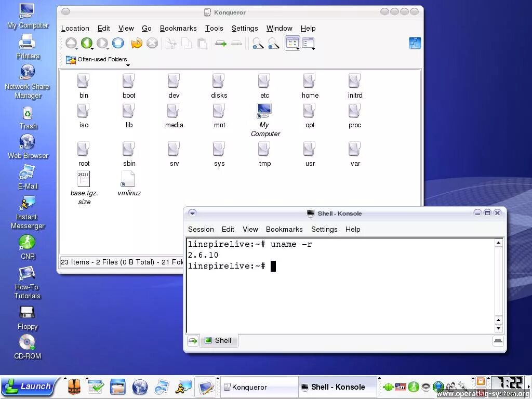Image resolution: width=532 pixels, height=399 pixels.
Task: Open Location menu in Konqueror
Action: point(75,28)
